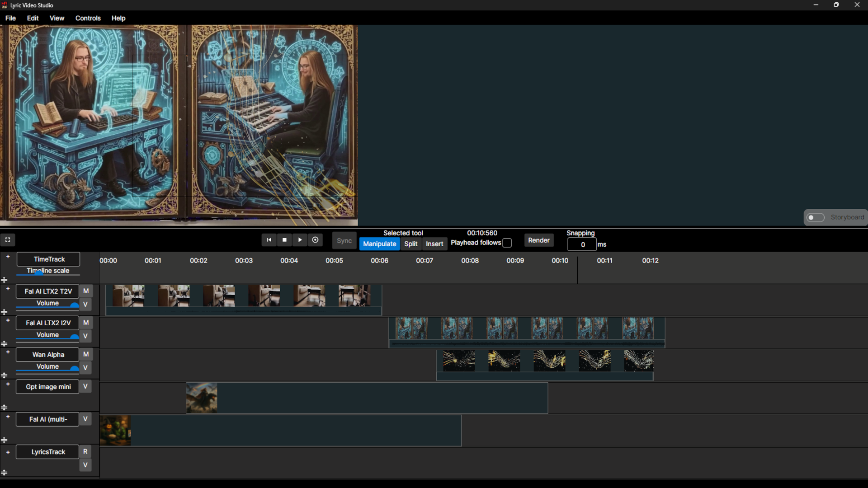Viewport: 868px width, 488px height.
Task: Click the Render button
Action: tap(538, 240)
